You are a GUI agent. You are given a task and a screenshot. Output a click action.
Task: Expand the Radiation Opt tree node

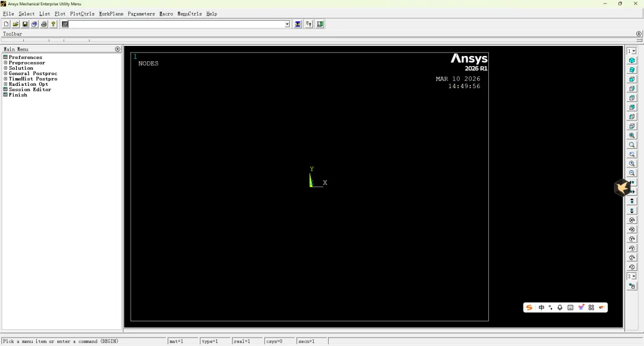tap(5, 84)
